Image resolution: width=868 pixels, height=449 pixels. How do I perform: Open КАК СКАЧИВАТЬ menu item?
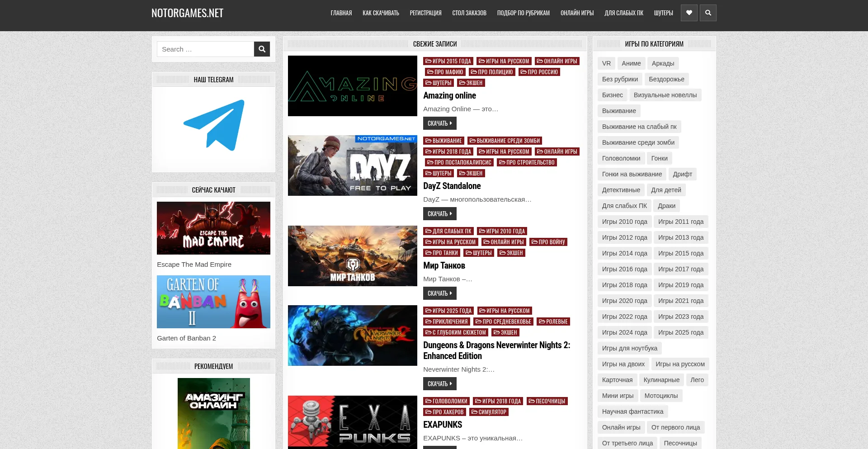tap(381, 13)
